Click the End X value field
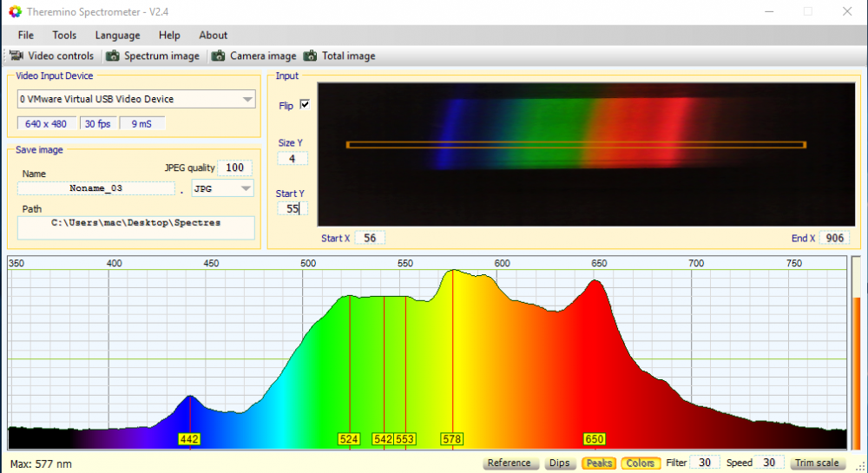Screen dimensions: 868x473 tap(835, 238)
